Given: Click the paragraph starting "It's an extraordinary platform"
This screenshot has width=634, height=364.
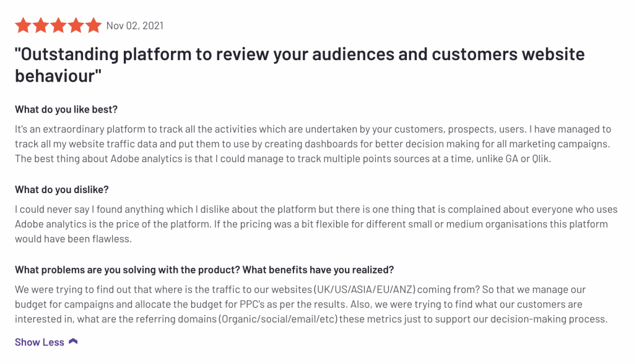Looking at the screenshot, I should (313, 144).
